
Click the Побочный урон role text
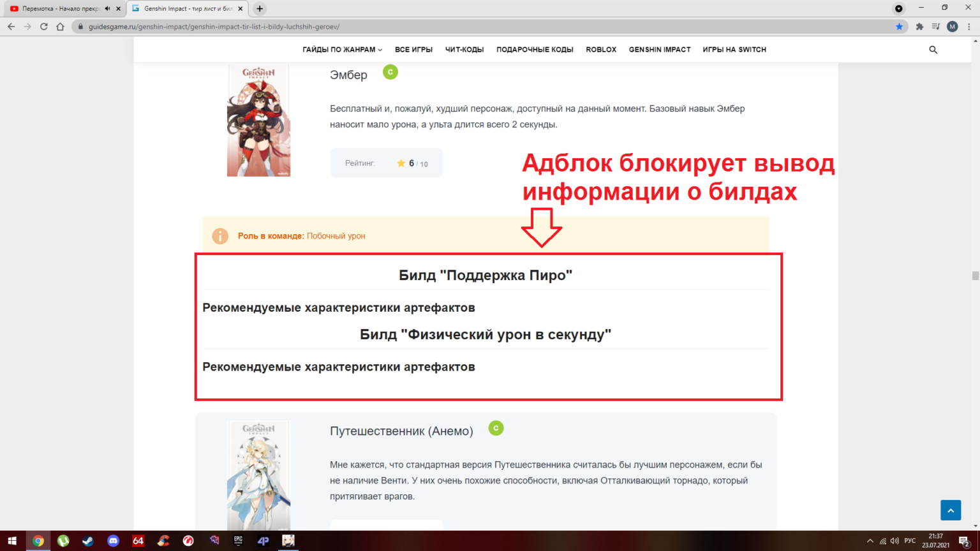click(x=336, y=236)
